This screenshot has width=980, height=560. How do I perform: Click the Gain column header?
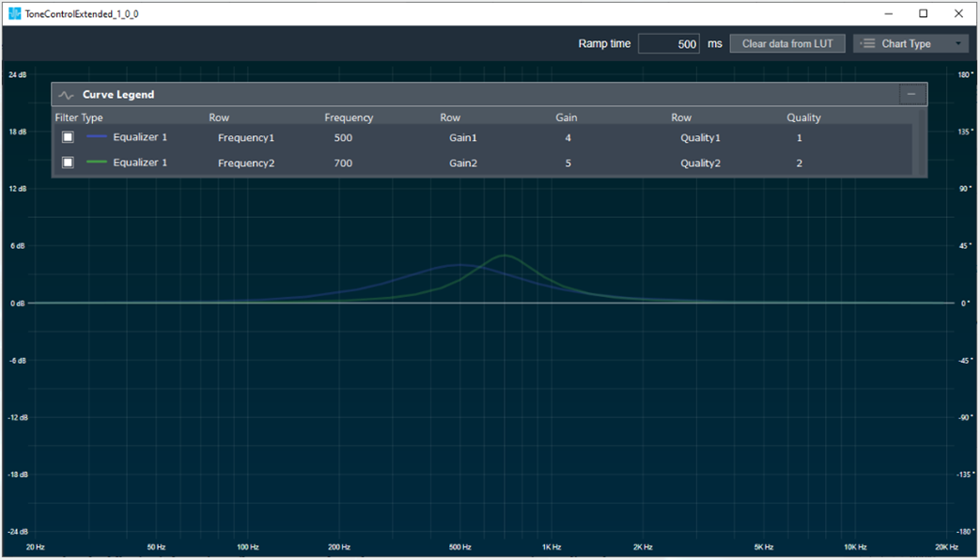click(567, 117)
